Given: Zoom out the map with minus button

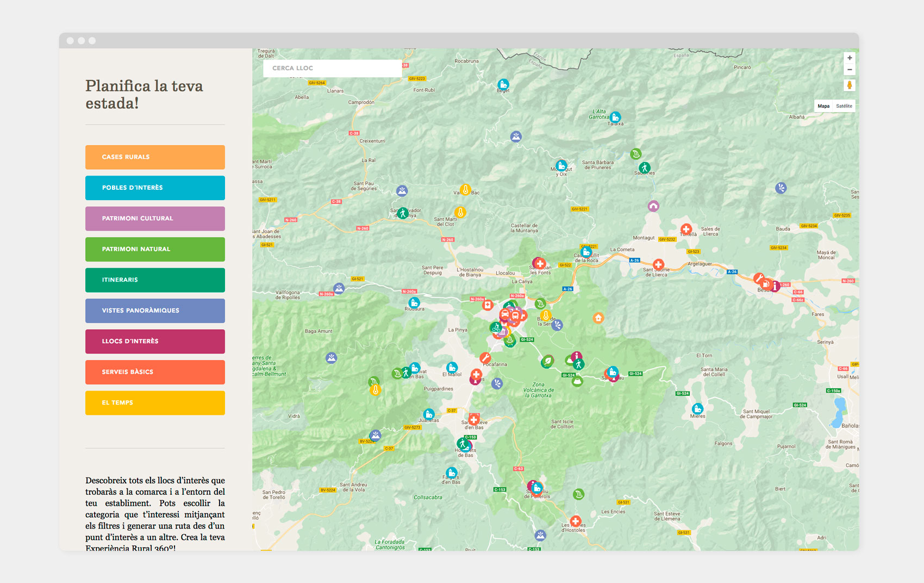Looking at the screenshot, I should [849, 70].
